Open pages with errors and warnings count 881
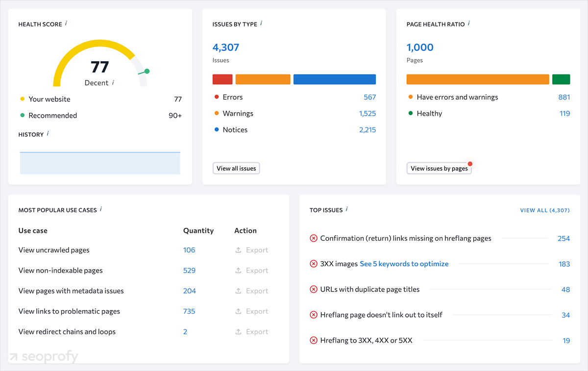Viewport: 588px width, 371px height. click(564, 97)
